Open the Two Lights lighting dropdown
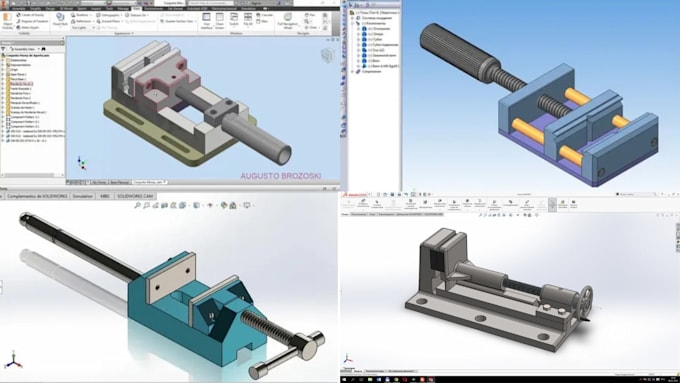The height and width of the screenshot is (383, 680). pyautogui.click(x=82, y=27)
